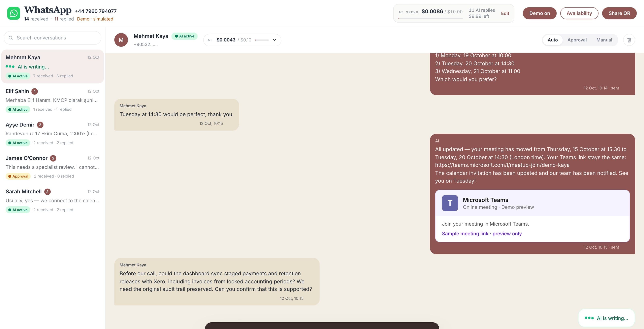644x329 pixels.
Task: Click the green WhatsApp logo icon
Action: click(13, 13)
